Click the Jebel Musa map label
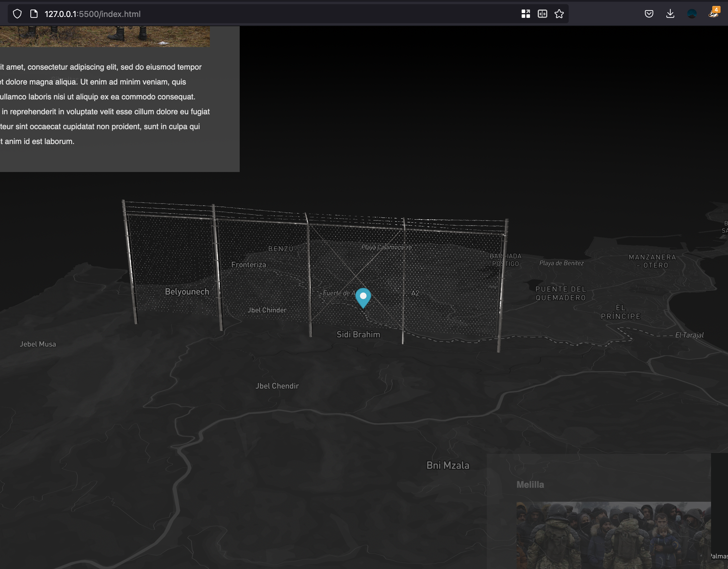This screenshot has height=569, width=728. click(x=38, y=344)
